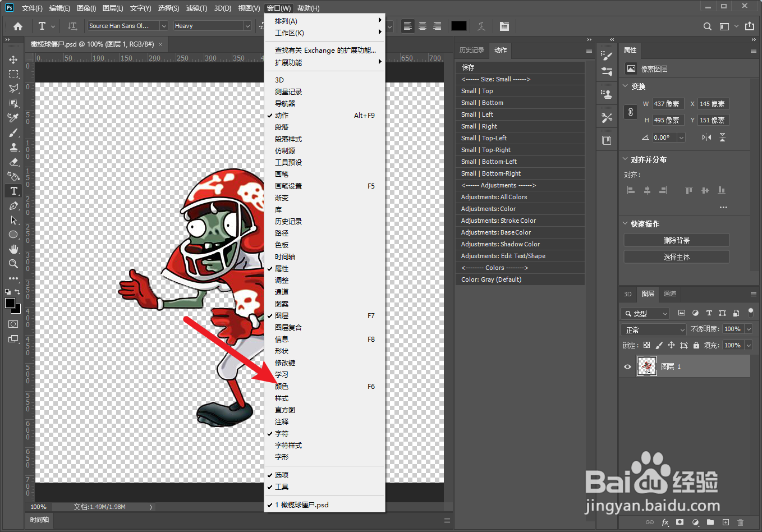The height and width of the screenshot is (532, 762).
Task: Select the Path Selection arrow tool
Action: 13,221
